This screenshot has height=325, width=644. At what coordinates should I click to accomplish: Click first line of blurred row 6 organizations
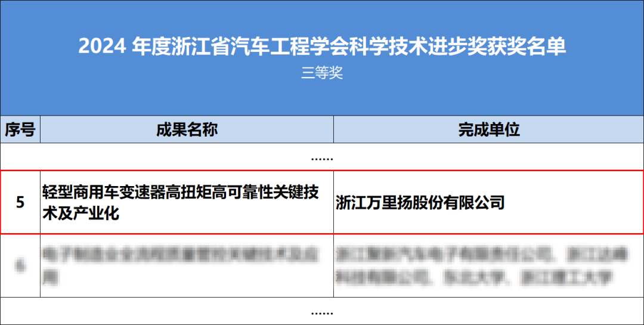[x=474, y=255]
